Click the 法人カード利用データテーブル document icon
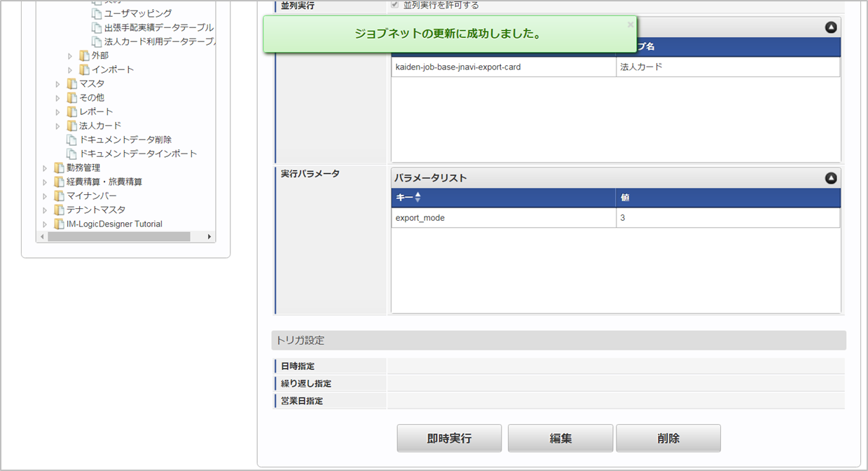Screen dimensions: 868x471 [x=97, y=41]
